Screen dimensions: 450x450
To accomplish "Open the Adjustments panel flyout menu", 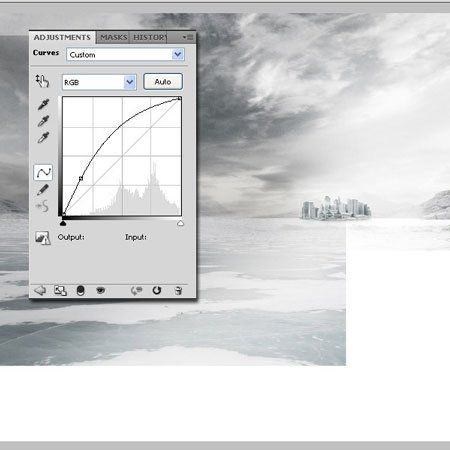I will tap(188, 37).
